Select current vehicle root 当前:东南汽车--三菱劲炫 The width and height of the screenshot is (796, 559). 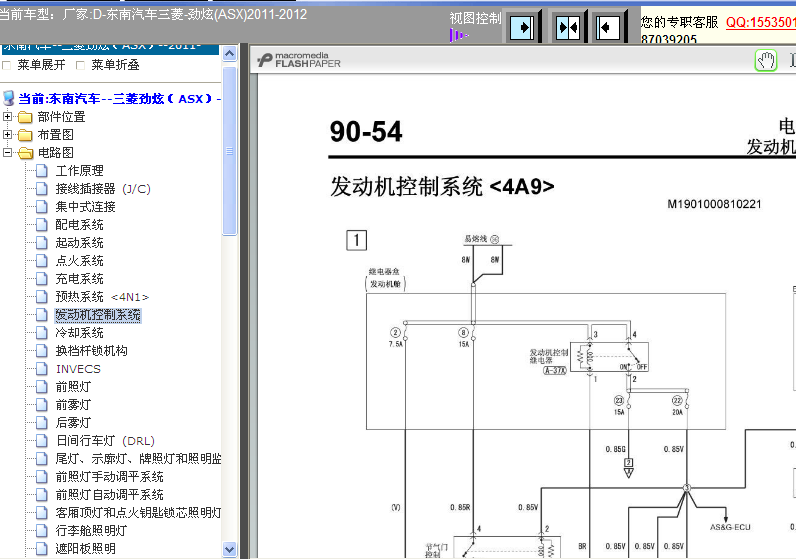[x=119, y=98]
